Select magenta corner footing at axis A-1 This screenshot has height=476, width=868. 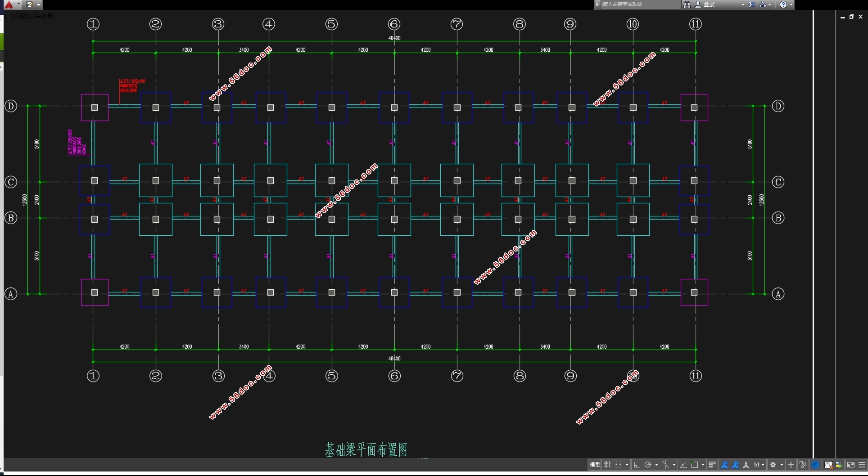tap(95, 292)
